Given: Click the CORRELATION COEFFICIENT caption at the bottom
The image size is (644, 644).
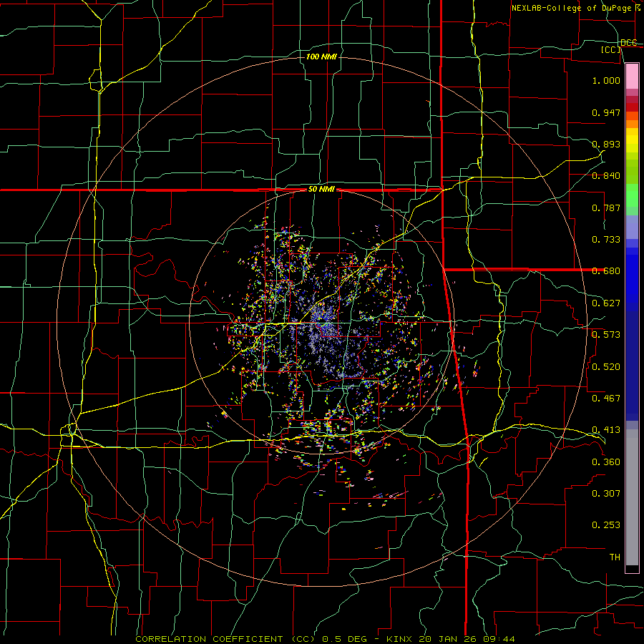Looking at the screenshot, I should (x=325, y=639).
